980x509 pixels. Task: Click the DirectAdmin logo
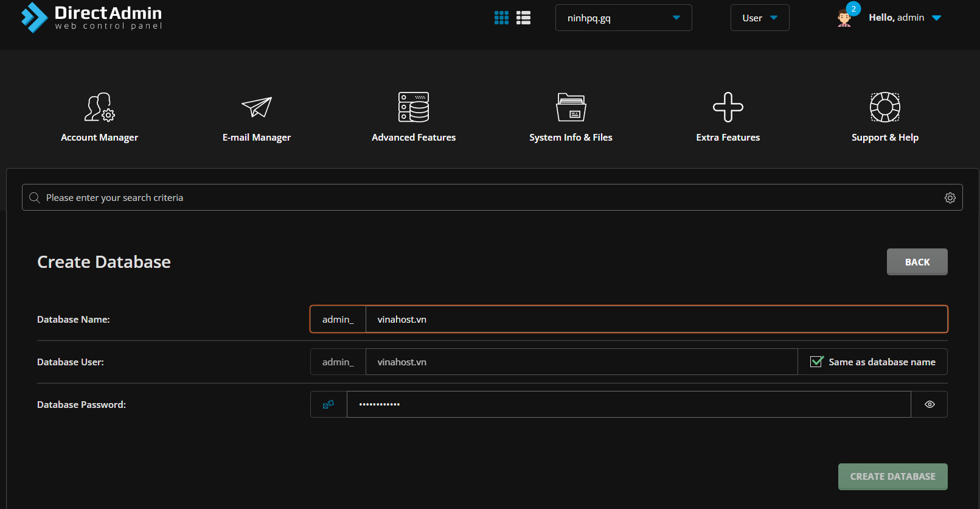pos(91,18)
